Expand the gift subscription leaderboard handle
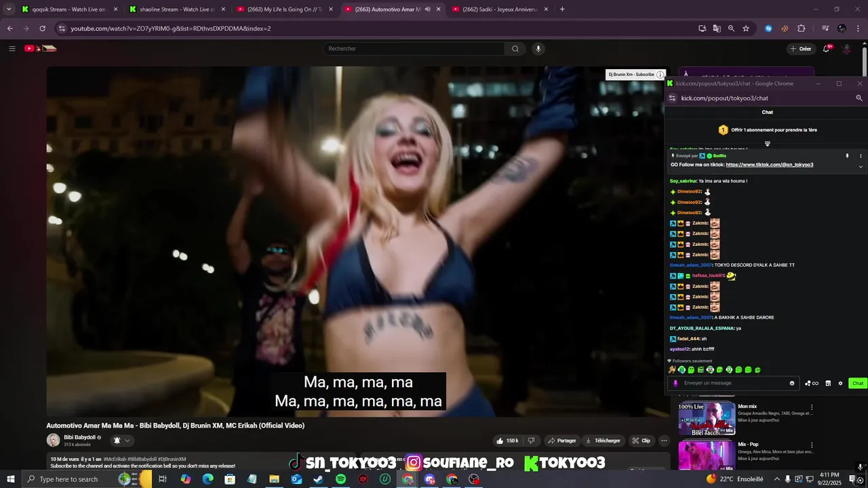868x488 pixels. pos(768,144)
